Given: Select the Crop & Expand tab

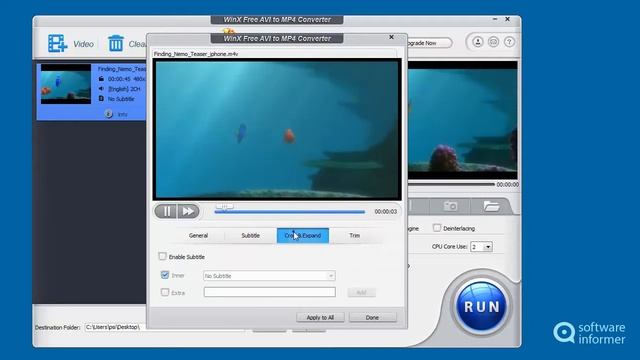Looking at the screenshot, I should pyautogui.click(x=302, y=236).
